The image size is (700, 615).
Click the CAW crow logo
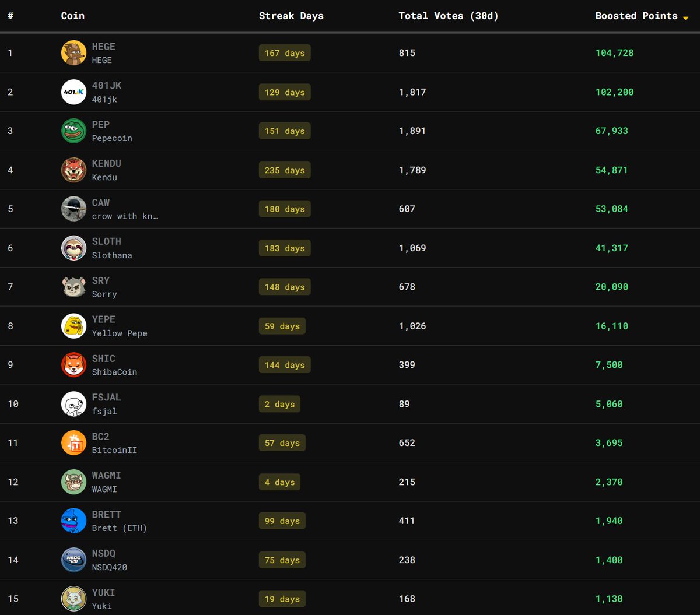pyautogui.click(x=73, y=209)
